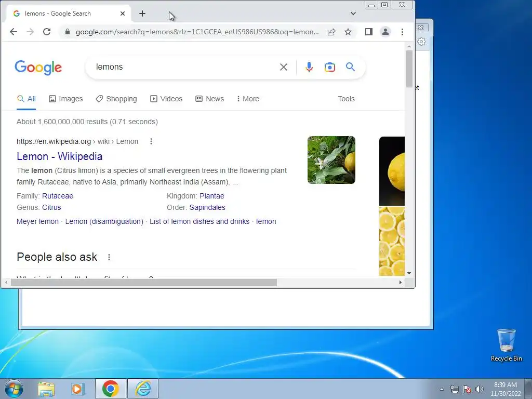Click the scroll down arrow
The height and width of the screenshot is (399, 532).
pyautogui.click(x=409, y=273)
